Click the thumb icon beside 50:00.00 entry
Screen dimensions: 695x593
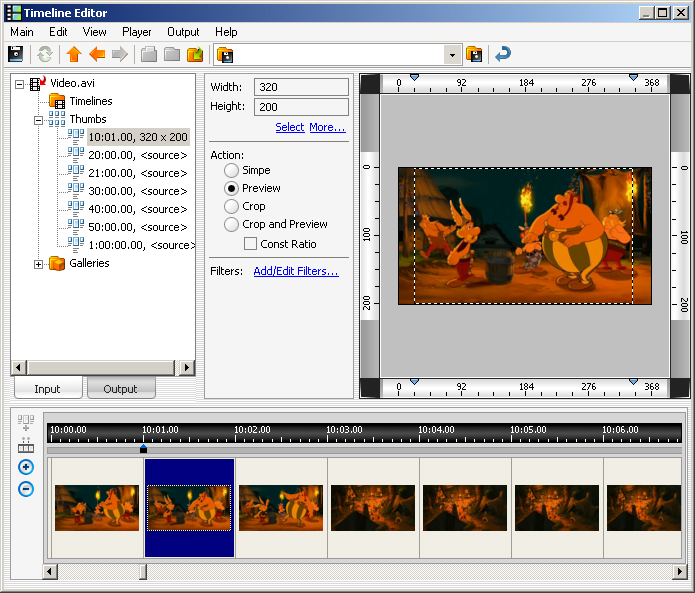pyautogui.click(x=76, y=225)
